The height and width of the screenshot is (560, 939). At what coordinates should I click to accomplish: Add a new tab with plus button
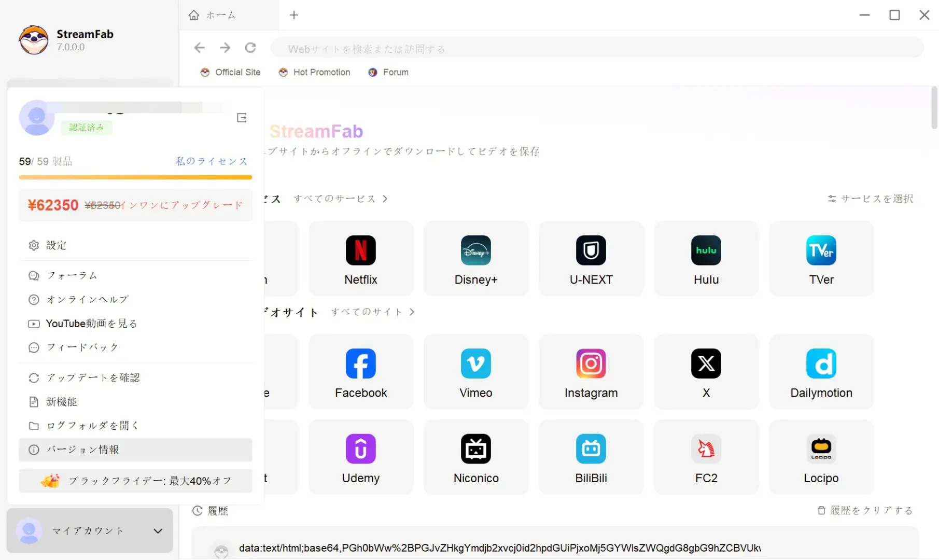point(294,15)
